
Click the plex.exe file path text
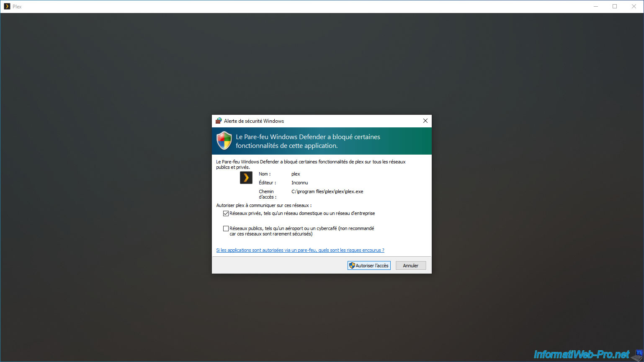click(327, 191)
